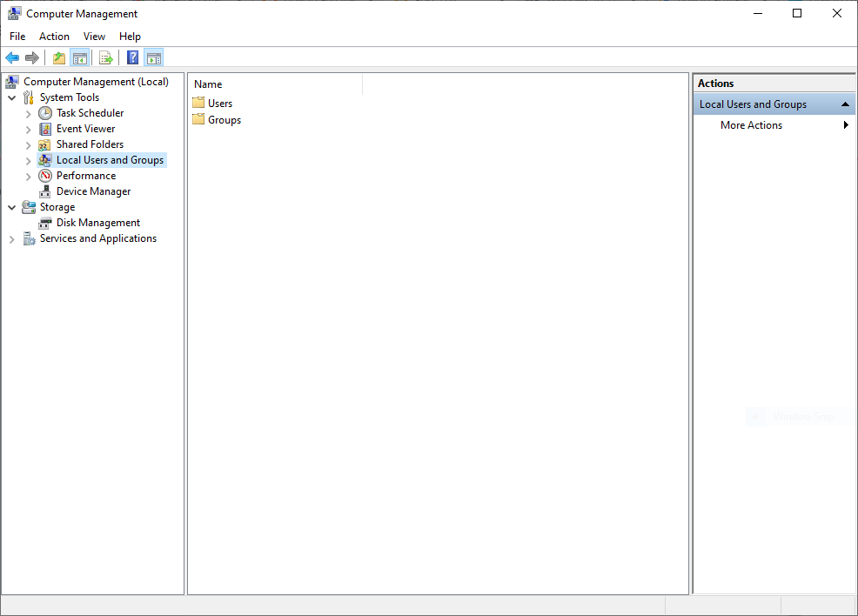858x616 pixels.
Task: Click the Groups folder icon in list
Action: point(198,119)
